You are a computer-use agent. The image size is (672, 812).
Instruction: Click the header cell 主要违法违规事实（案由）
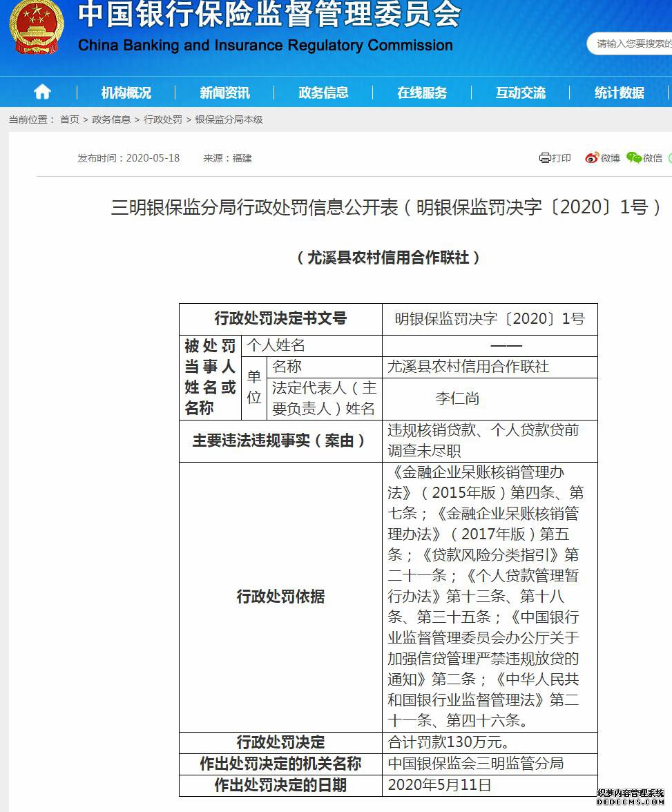[280, 441]
